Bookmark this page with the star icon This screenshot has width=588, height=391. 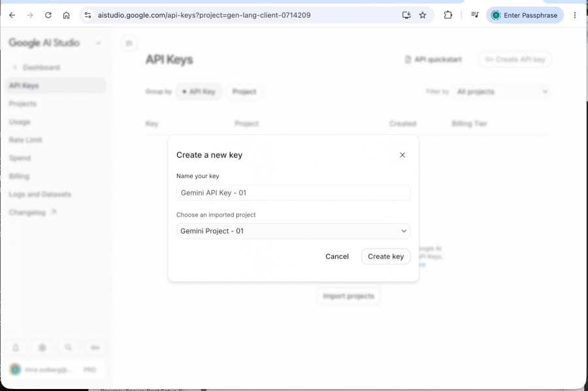click(423, 15)
